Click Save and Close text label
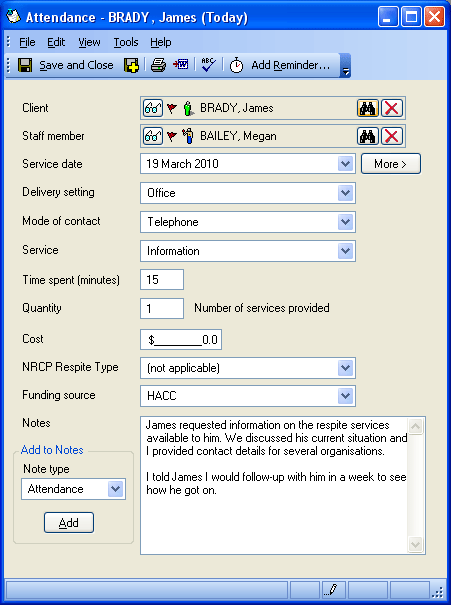Screen dimensions: 452x605 (76, 65)
